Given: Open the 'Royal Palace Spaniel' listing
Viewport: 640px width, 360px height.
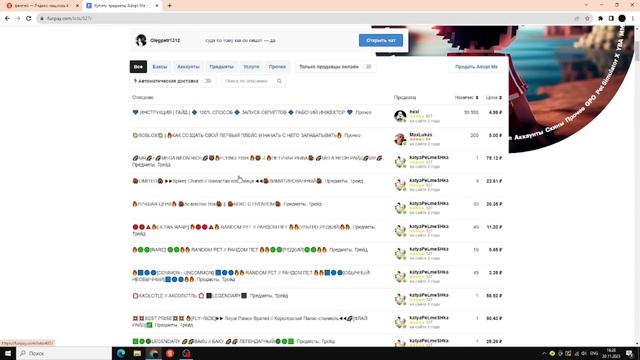Looking at the screenshot, I should click(x=251, y=322).
